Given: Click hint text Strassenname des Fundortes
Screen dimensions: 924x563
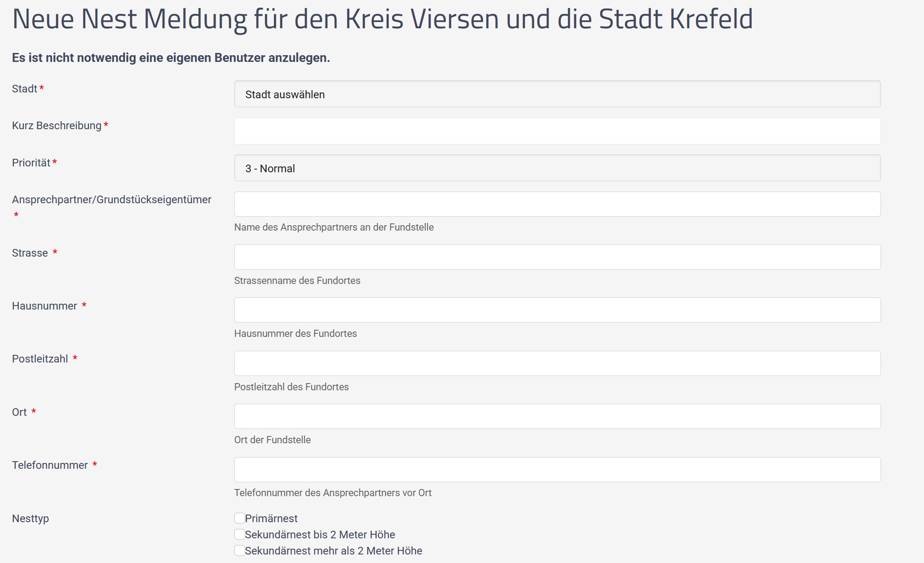Looking at the screenshot, I should (297, 281).
